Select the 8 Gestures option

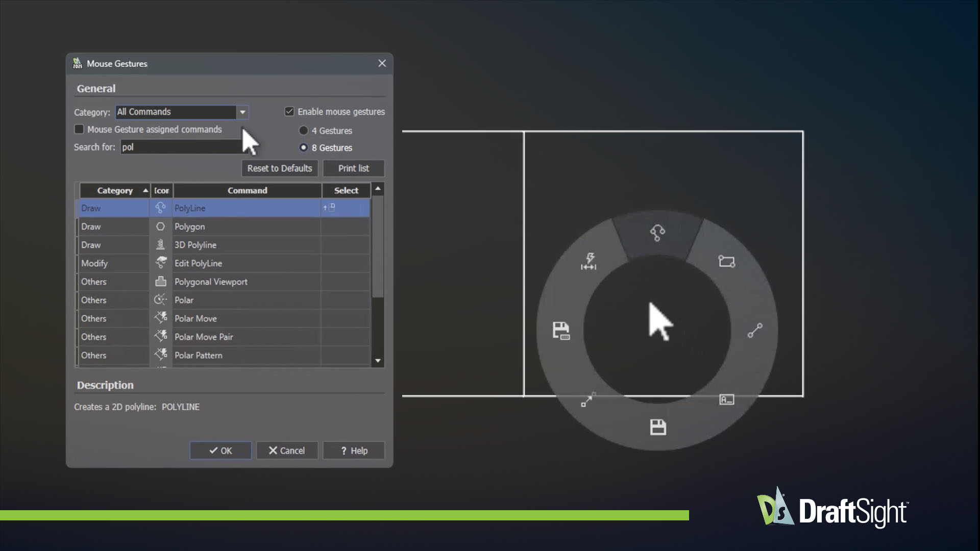click(x=304, y=147)
